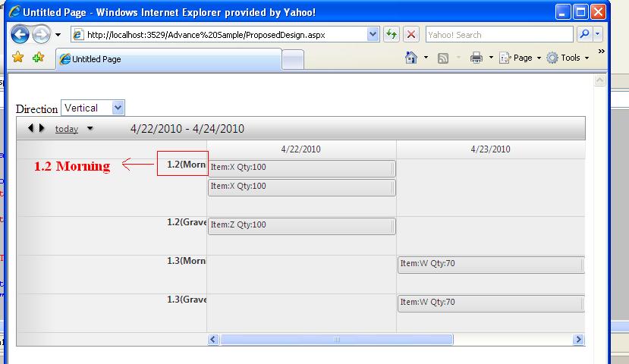
Task: Select the 4/22/2010 column header
Action: click(x=301, y=149)
